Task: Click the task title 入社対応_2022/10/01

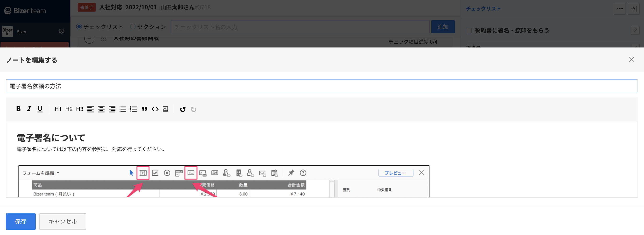Action: pyautogui.click(x=147, y=7)
